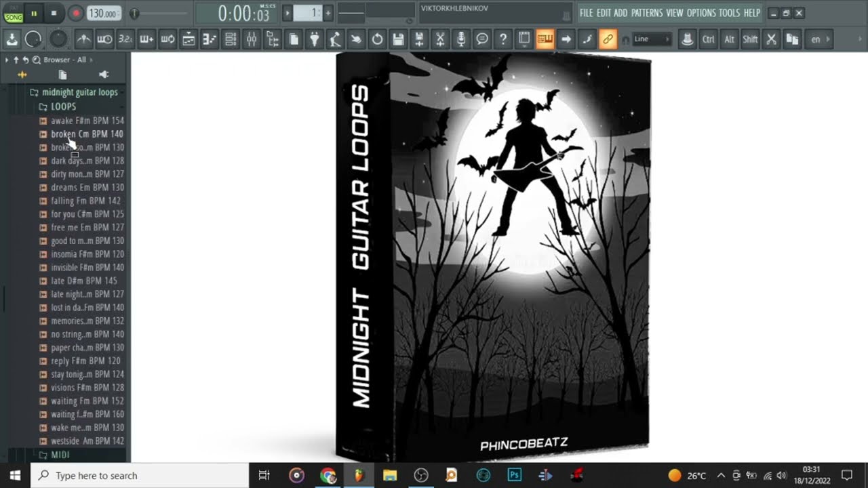Click the microphone one-click recording icon
Screen dimensions: 868x488
pyautogui.click(x=461, y=39)
